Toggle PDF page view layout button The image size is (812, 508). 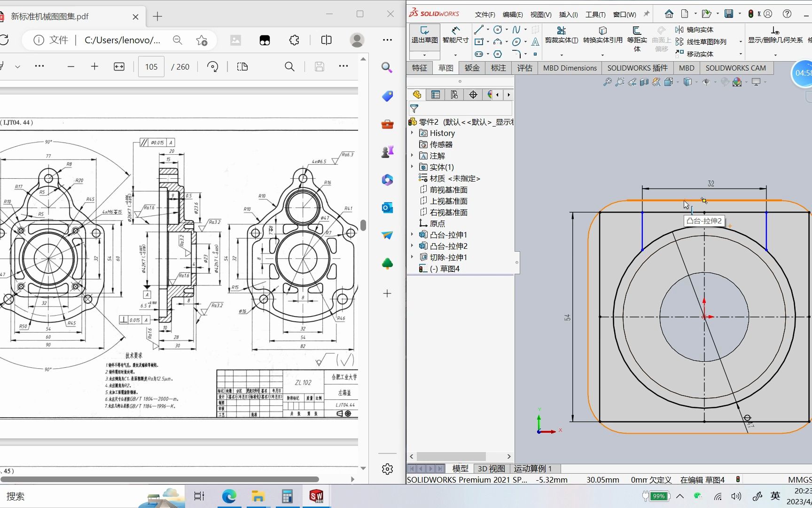pyautogui.click(x=242, y=67)
